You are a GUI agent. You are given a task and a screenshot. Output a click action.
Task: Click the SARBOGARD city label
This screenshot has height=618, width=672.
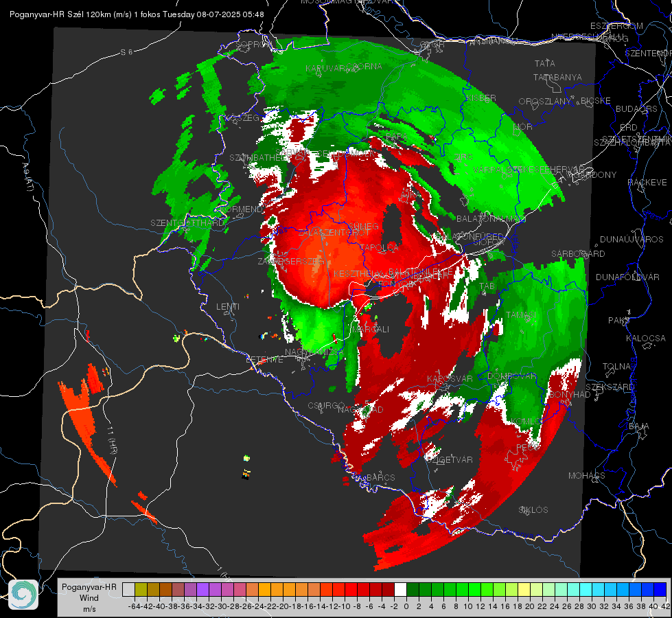tap(578, 254)
